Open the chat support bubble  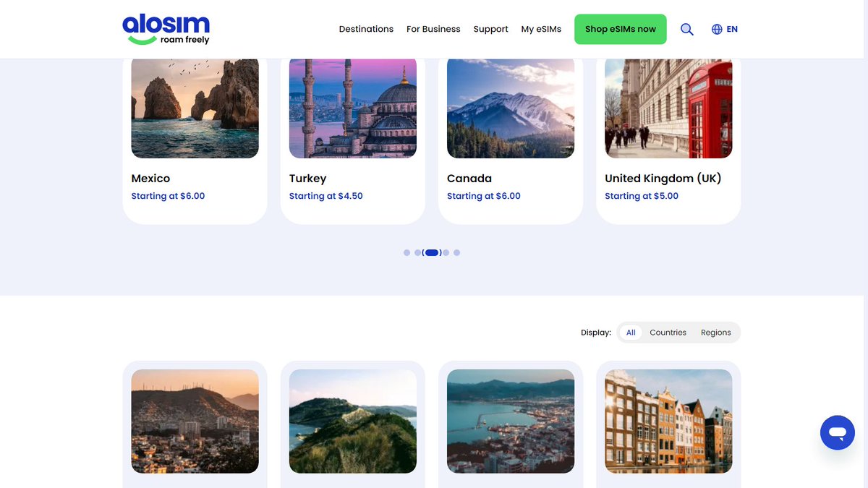coord(838,432)
